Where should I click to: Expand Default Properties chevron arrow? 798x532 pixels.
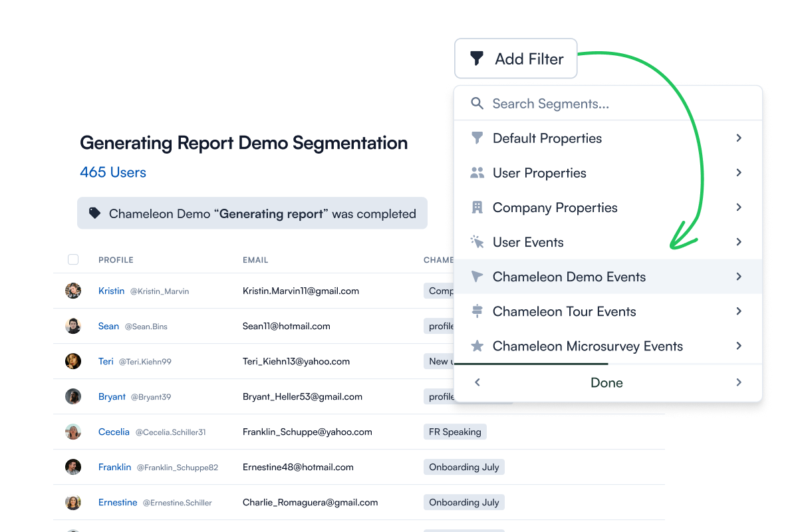tap(739, 138)
